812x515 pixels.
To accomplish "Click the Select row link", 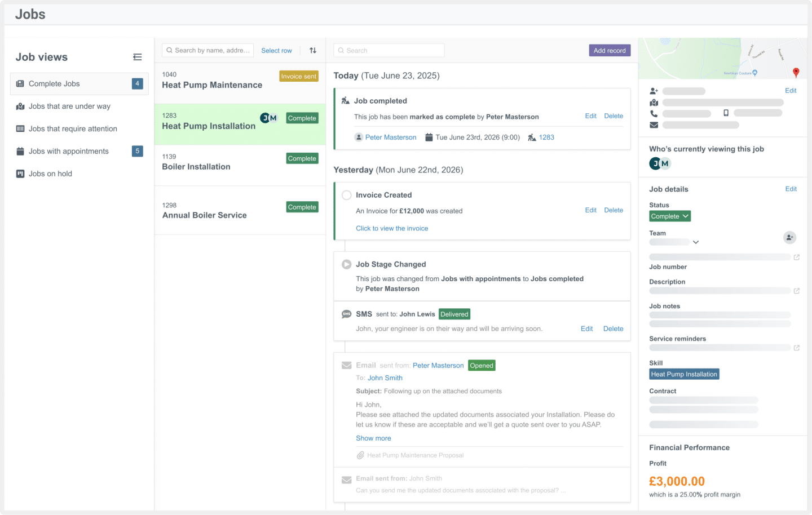I will pyautogui.click(x=276, y=51).
